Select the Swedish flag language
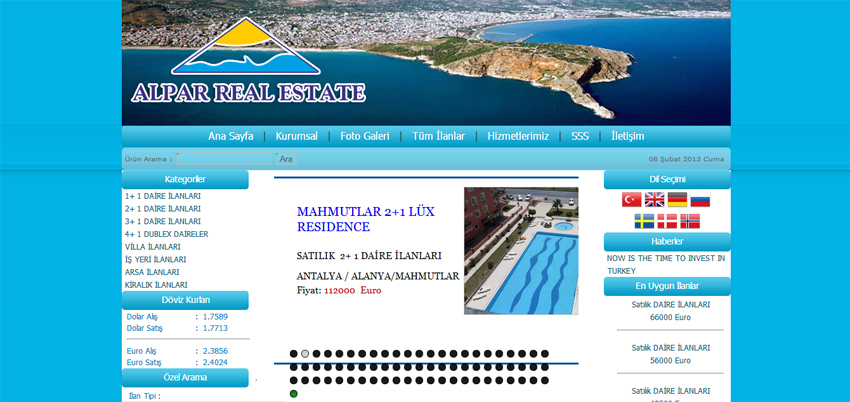 pos(645,221)
